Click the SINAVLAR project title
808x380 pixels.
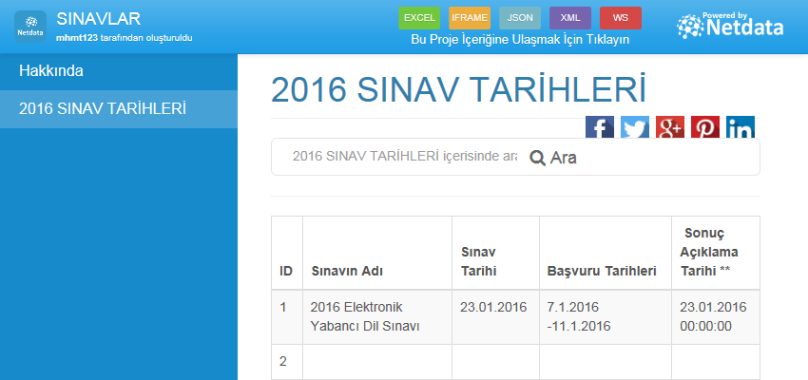click(x=98, y=19)
